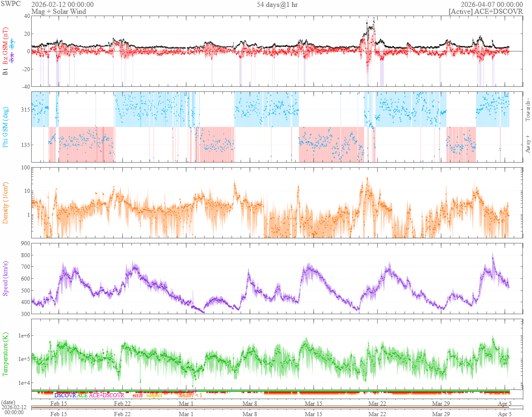Click the Speed (km/s) axis label
Image resolution: width=532 pixels, height=417 pixels.
(x=6, y=278)
